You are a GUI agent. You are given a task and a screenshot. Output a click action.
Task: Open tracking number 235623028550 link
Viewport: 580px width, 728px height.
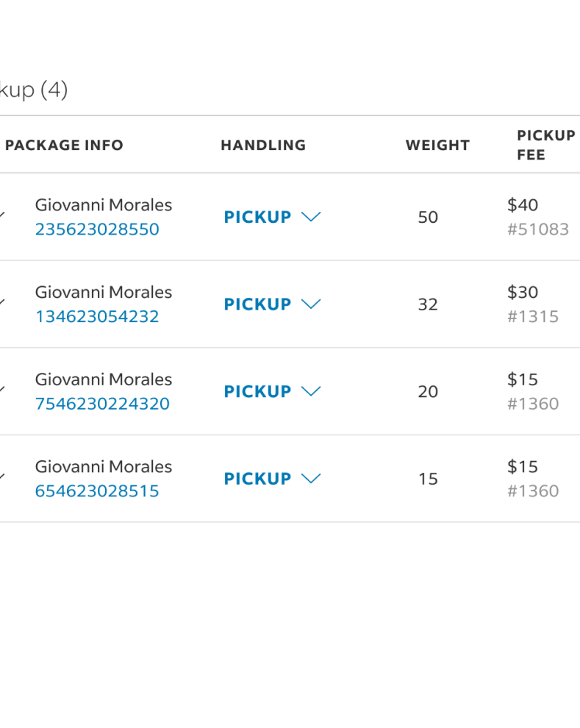click(x=97, y=229)
